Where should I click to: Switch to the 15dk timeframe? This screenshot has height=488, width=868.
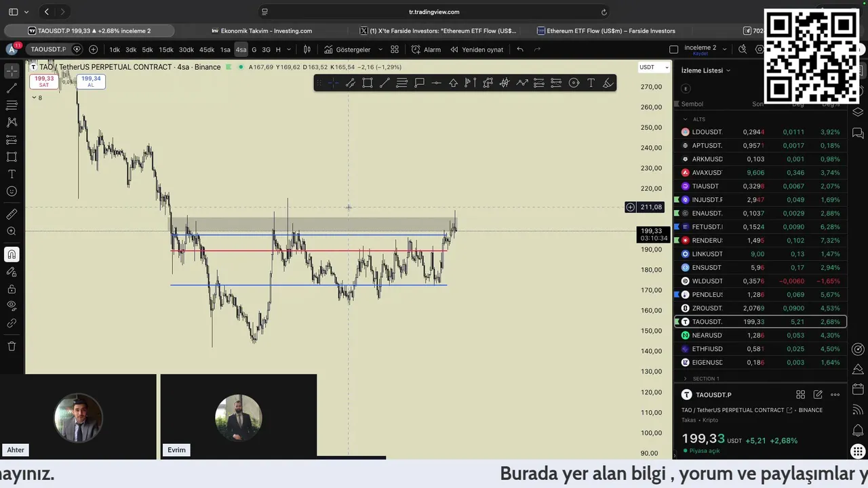point(166,49)
